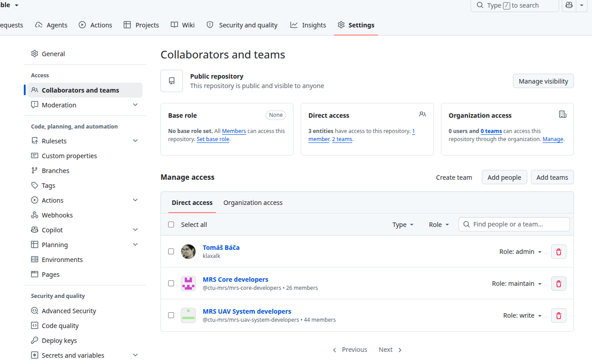Open Deploy keys in the sidebar

[x=85, y=341]
